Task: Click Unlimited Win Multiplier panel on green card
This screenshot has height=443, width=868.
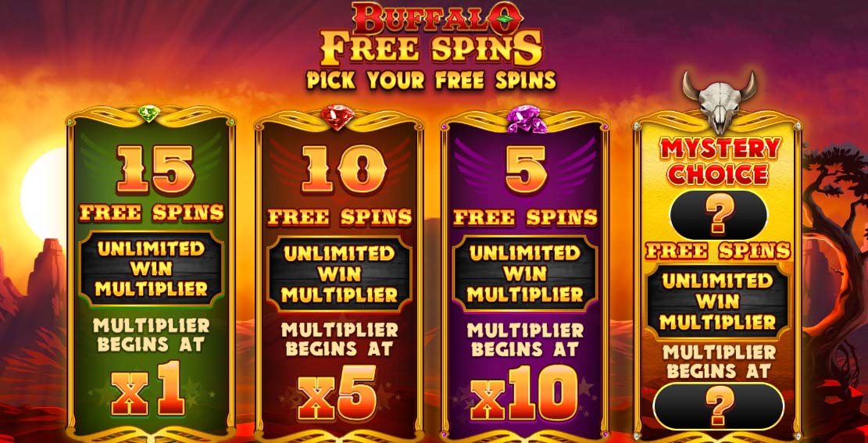Action: (151, 269)
